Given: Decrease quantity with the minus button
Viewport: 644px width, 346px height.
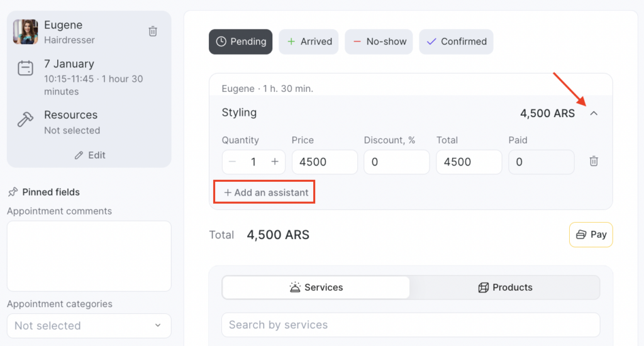Looking at the screenshot, I should click(233, 162).
